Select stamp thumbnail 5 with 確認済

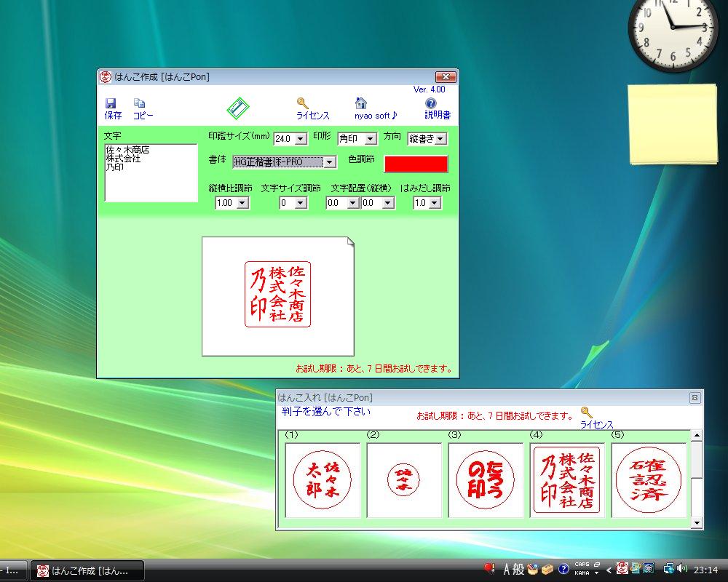[648, 480]
